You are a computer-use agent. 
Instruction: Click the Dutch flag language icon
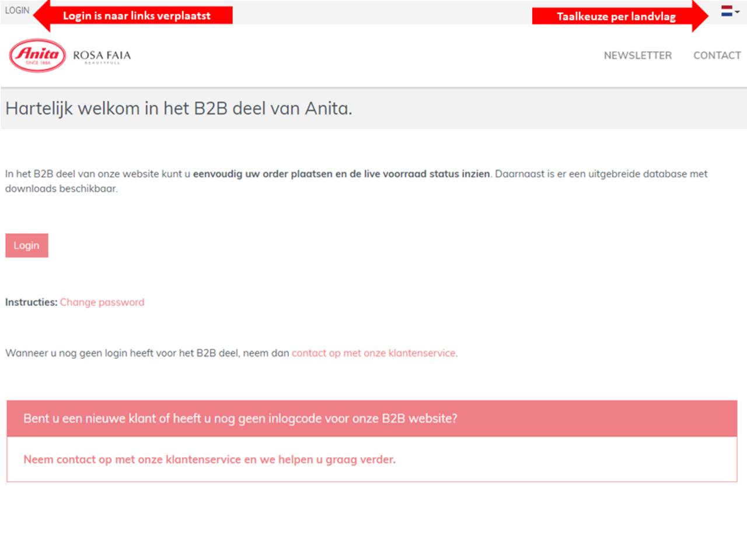click(727, 11)
